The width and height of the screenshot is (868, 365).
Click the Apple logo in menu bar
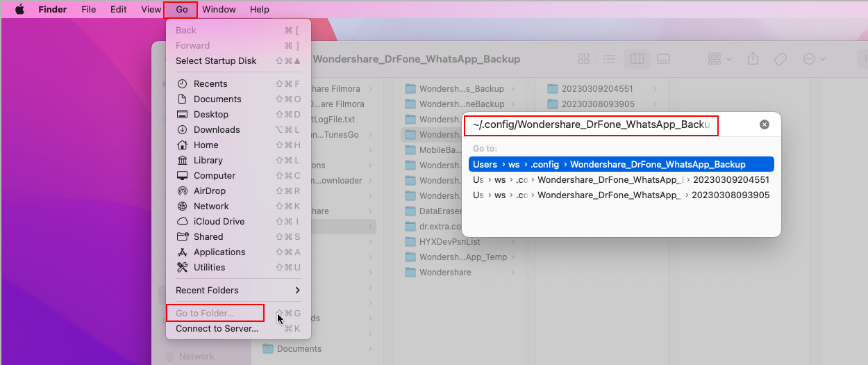point(19,10)
